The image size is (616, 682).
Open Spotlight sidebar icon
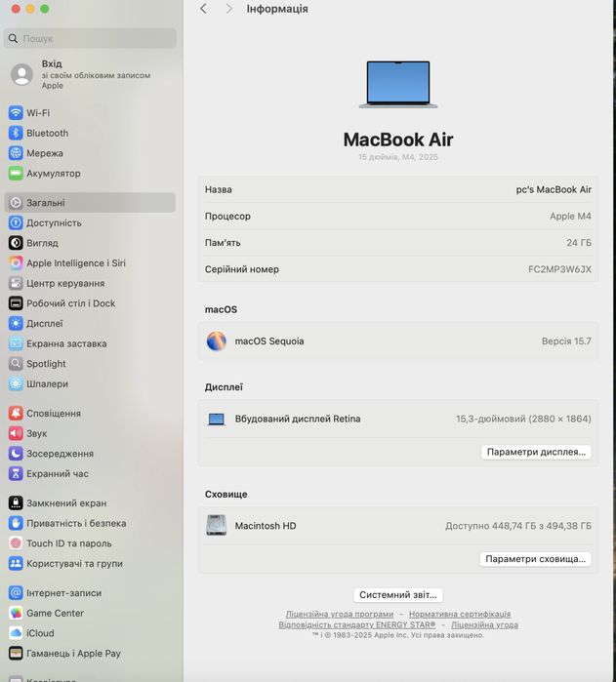16,364
